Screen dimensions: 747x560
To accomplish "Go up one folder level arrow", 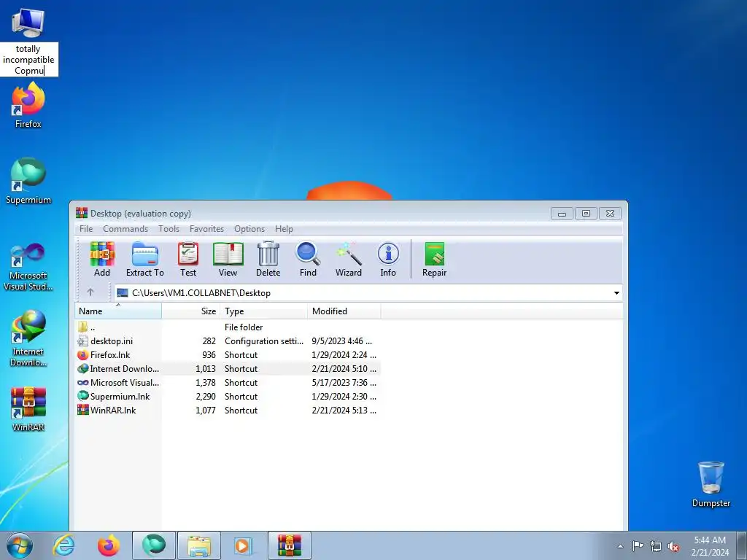I will pyautogui.click(x=90, y=292).
